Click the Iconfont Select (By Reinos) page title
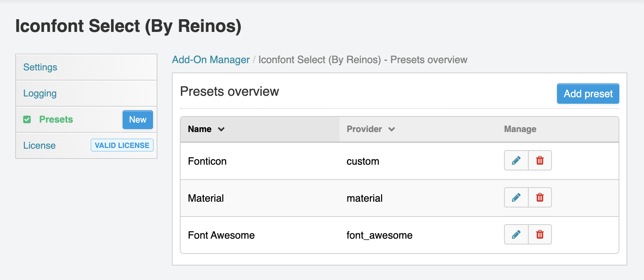This screenshot has width=644, height=280. click(128, 26)
